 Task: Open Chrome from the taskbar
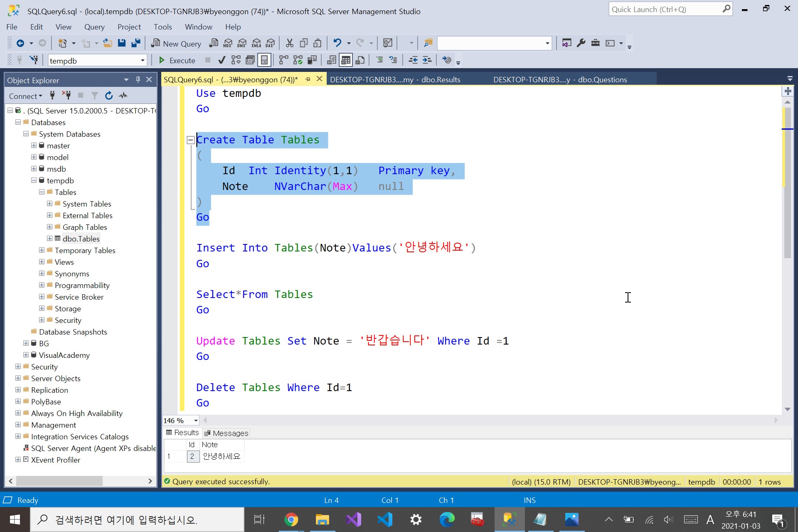tap(291, 520)
